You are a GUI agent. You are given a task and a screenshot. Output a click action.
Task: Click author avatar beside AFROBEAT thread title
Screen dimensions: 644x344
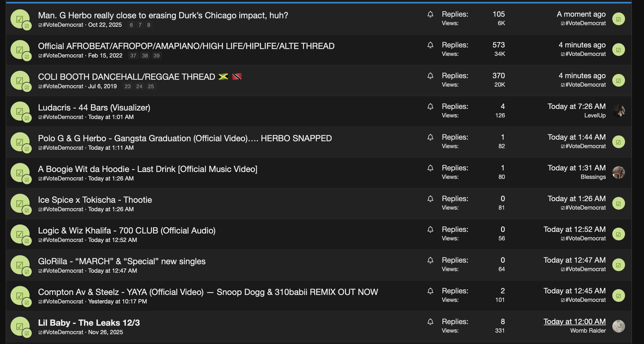click(20, 50)
